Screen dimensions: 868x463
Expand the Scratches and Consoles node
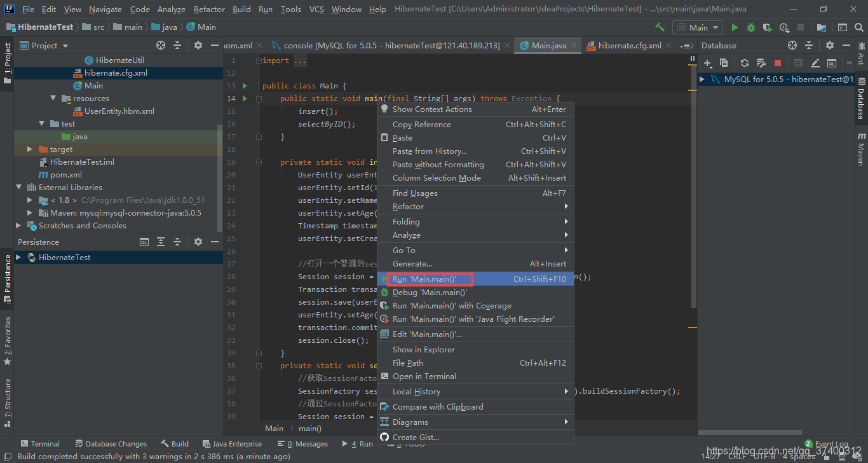[18, 226]
